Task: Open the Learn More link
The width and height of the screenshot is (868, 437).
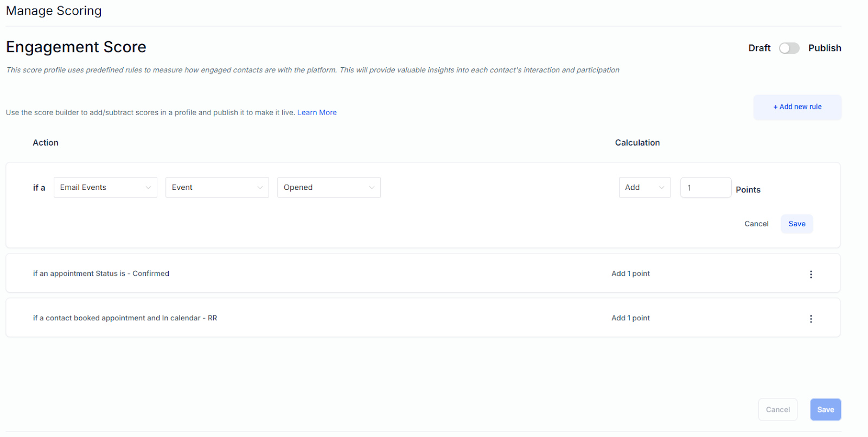Action: [317, 112]
